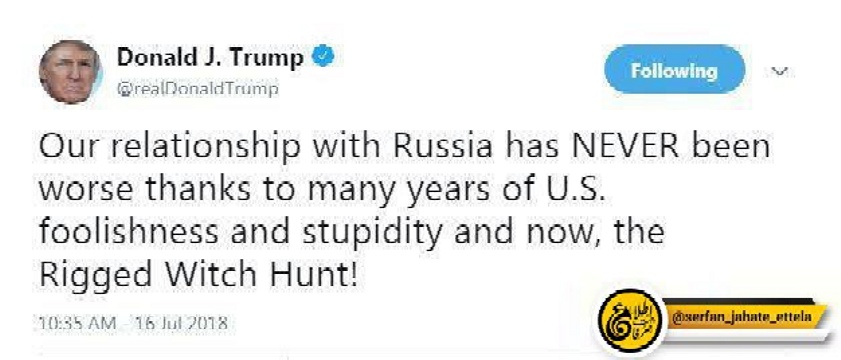Open Donald J. Trump's profile avatar

70,72
